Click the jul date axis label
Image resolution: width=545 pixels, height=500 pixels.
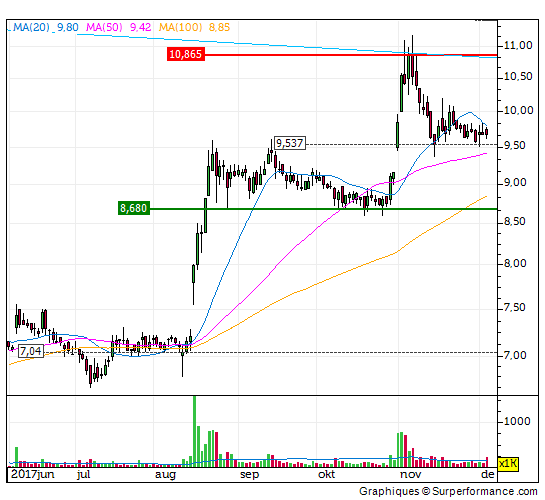83,475
